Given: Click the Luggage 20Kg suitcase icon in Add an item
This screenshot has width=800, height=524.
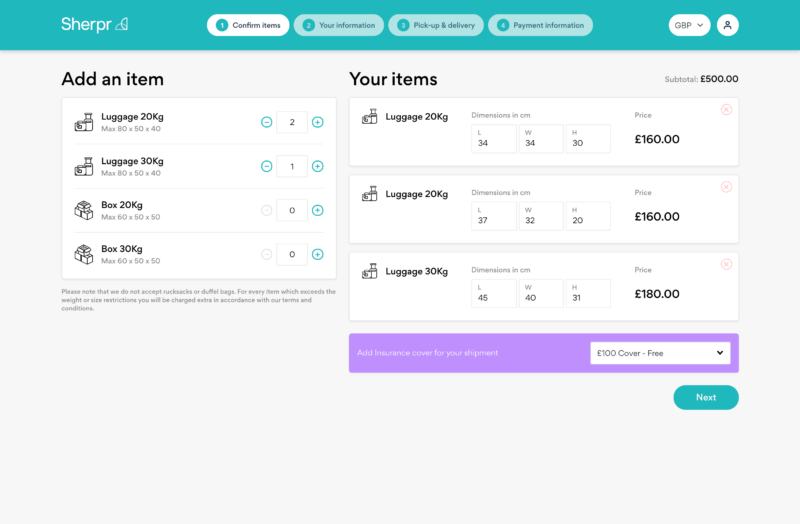Looking at the screenshot, I should pyautogui.click(x=84, y=122).
